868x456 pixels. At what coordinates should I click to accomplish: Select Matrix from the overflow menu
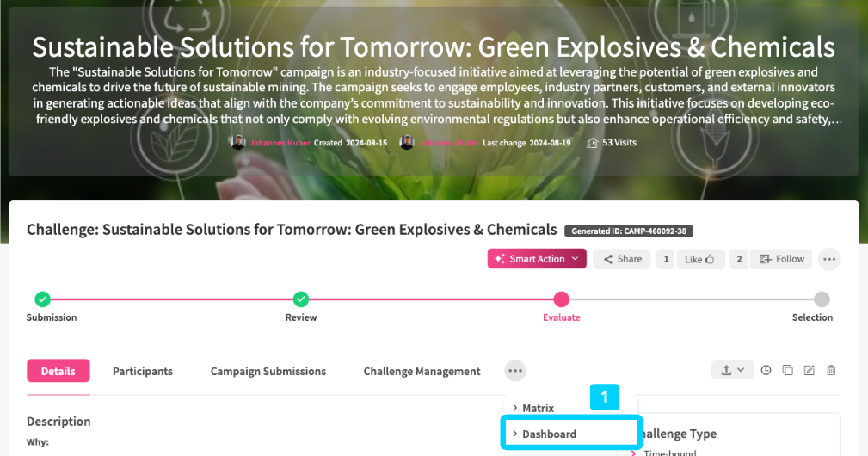pyautogui.click(x=538, y=408)
